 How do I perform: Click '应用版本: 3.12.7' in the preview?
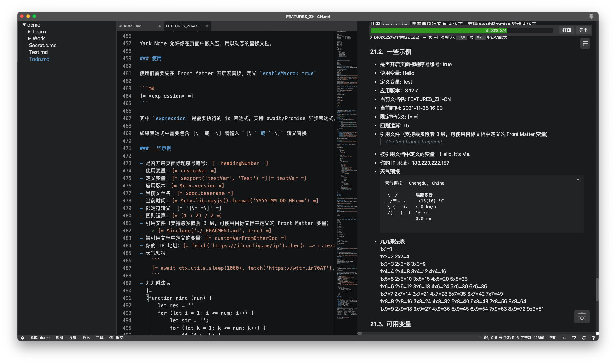pos(399,90)
